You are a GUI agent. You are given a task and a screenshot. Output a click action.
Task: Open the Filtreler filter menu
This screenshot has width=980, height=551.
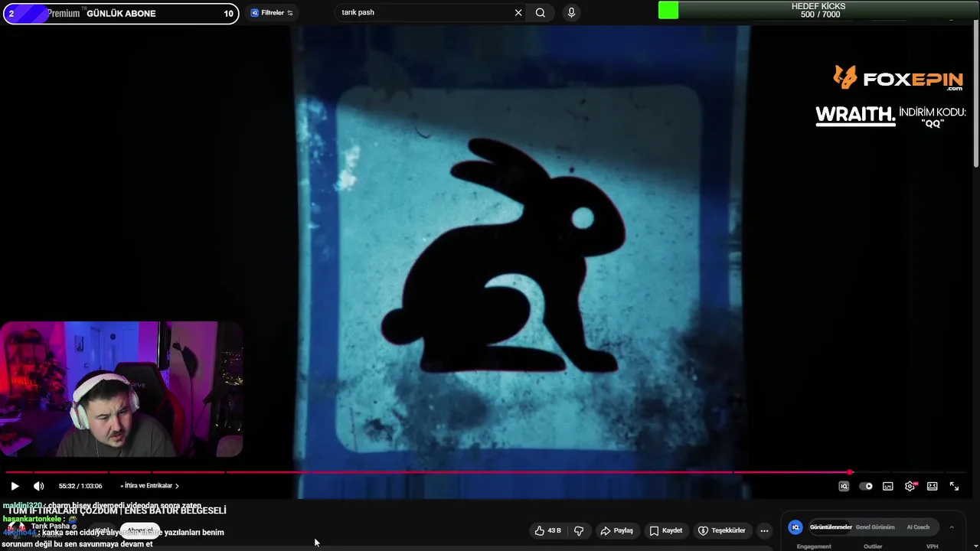tap(273, 13)
